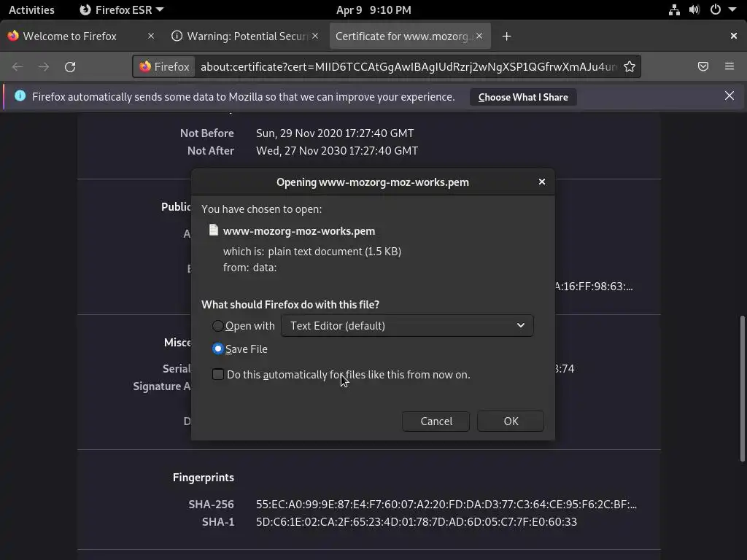Click the 'from: data:' line in dialog
The image size is (747, 560).
249,267
